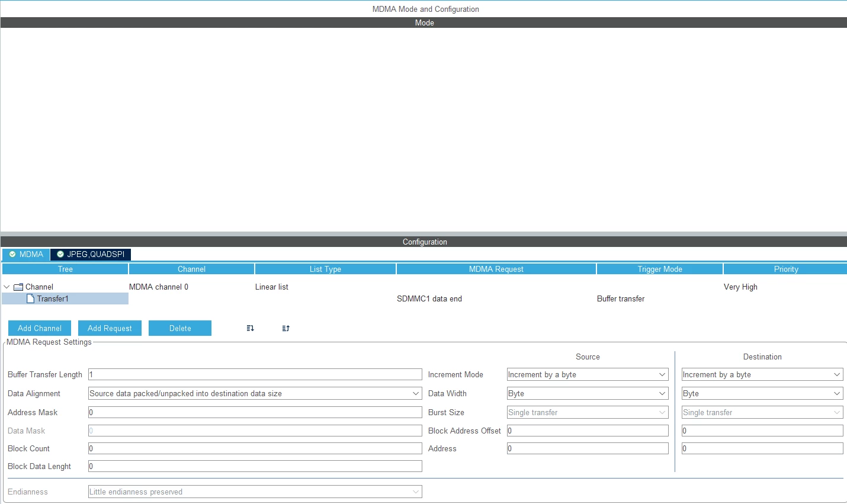Click the 'MDMA channel 0' cell
The image size is (847, 504).
(x=159, y=287)
